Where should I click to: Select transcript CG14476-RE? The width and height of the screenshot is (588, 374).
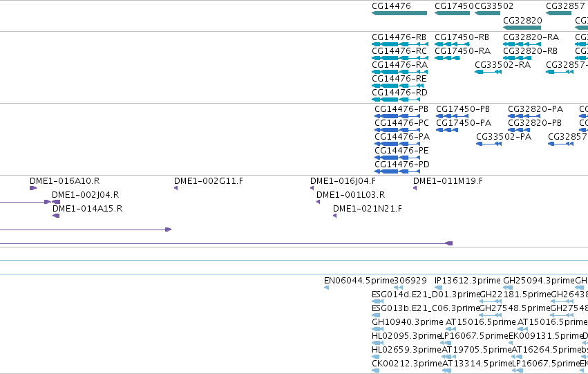click(x=399, y=79)
